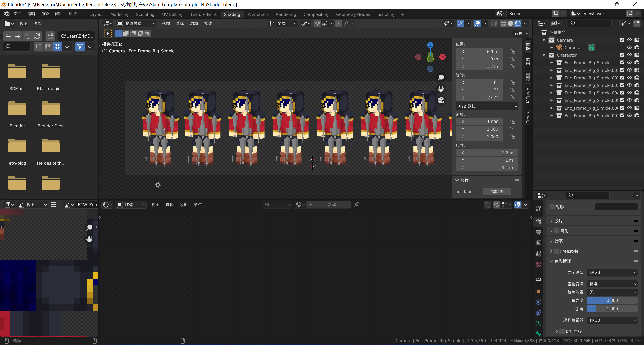Open the XYZ 欧拉 rotation mode dropdown
Viewport: 644px width, 345px height.
[487, 106]
